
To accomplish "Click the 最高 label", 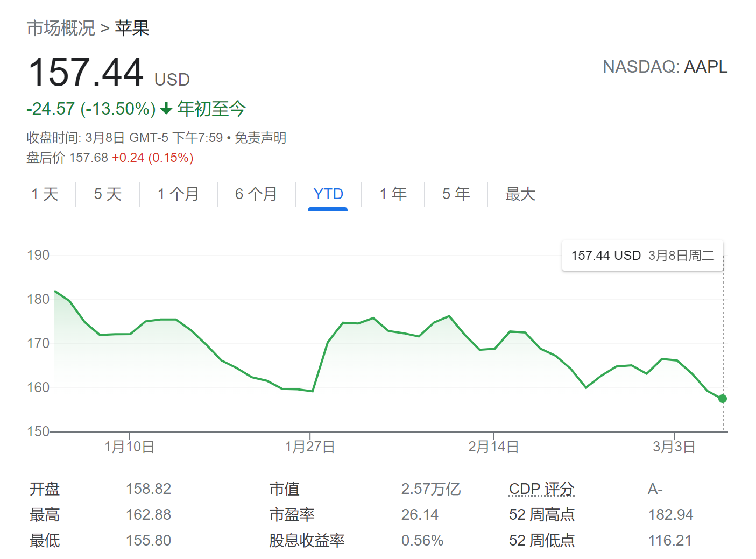I will click(x=45, y=514).
